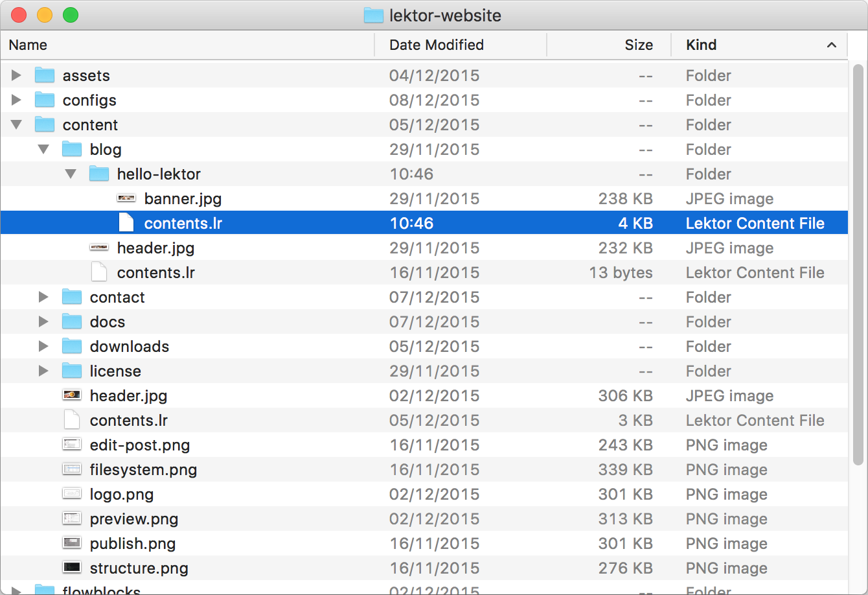
Task: Expand the docs folder triangle
Action: click(x=43, y=321)
